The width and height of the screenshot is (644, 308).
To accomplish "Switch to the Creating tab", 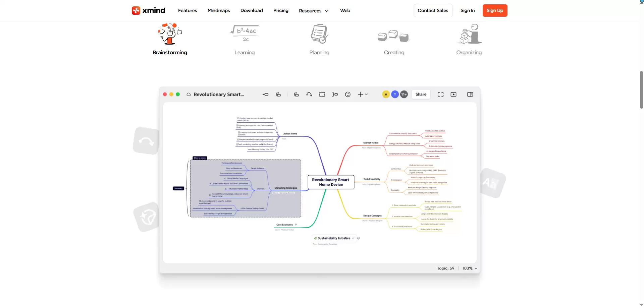I will (394, 53).
